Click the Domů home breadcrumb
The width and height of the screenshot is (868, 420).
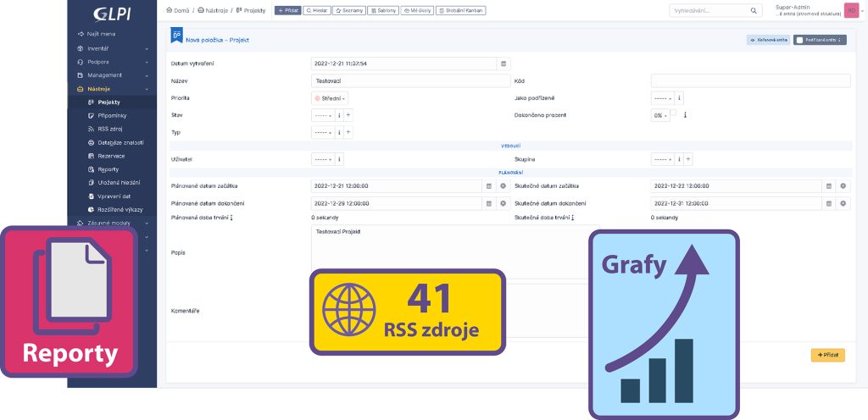(176, 10)
